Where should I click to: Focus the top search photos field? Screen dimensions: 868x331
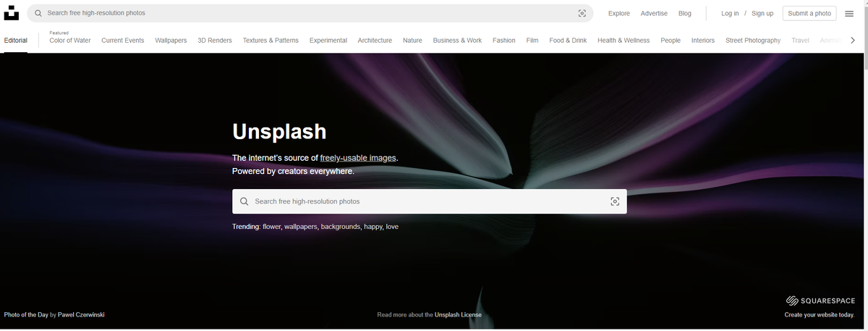pyautogui.click(x=310, y=13)
